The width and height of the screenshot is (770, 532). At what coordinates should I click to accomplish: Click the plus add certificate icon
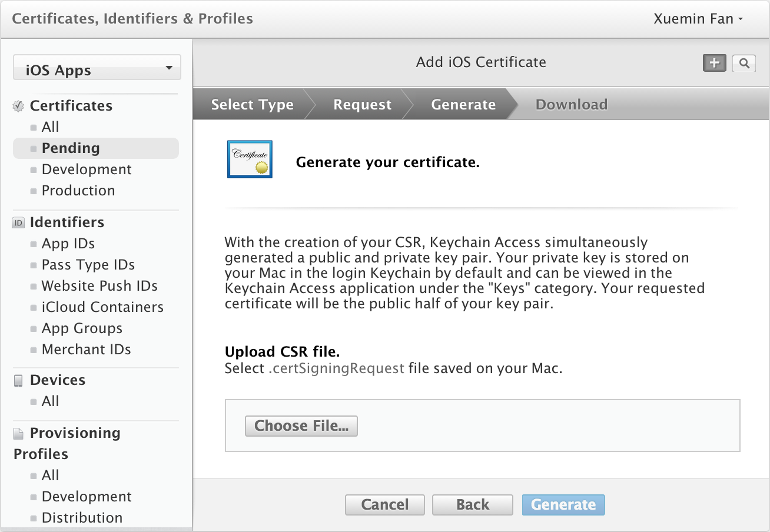pos(714,63)
